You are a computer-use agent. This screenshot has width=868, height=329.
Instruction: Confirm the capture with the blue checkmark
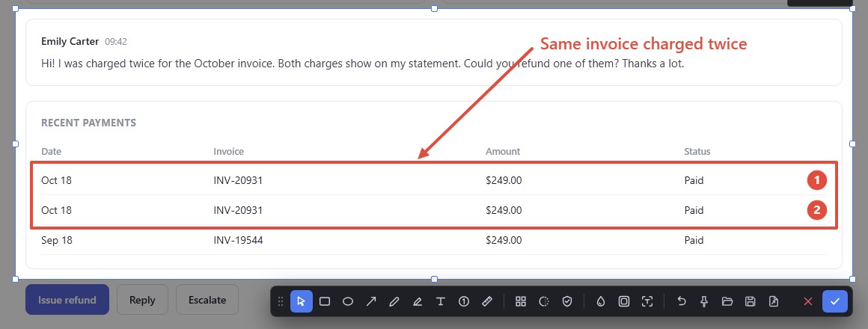tap(835, 301)
